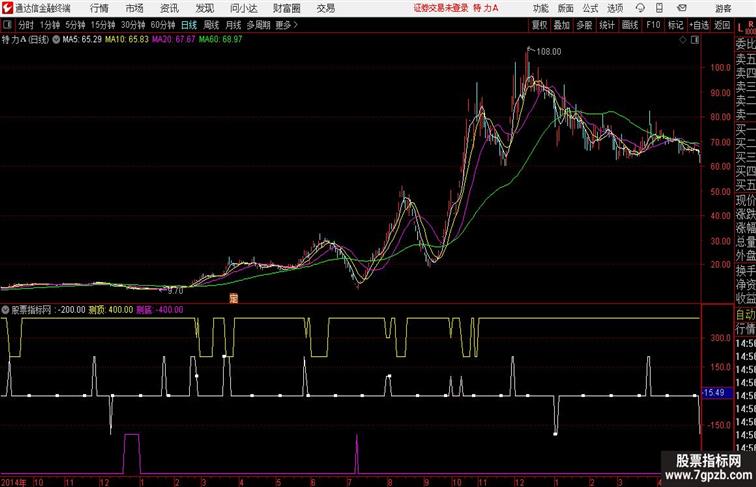The height and width of the screenshot is (487, 756).
Task: Click the 多股 toolbar button
Action: (x=584, y=25)
